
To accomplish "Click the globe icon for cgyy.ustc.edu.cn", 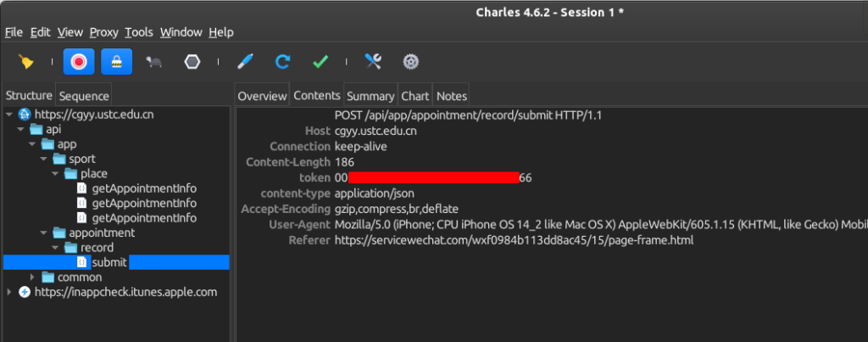I will click(x=24, y=114).
